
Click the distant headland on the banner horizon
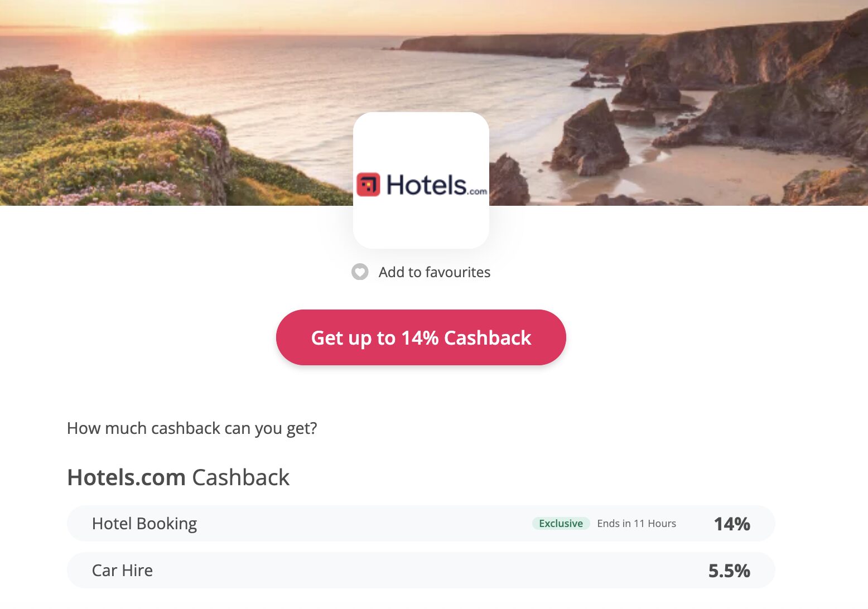[x=502, y=45]
